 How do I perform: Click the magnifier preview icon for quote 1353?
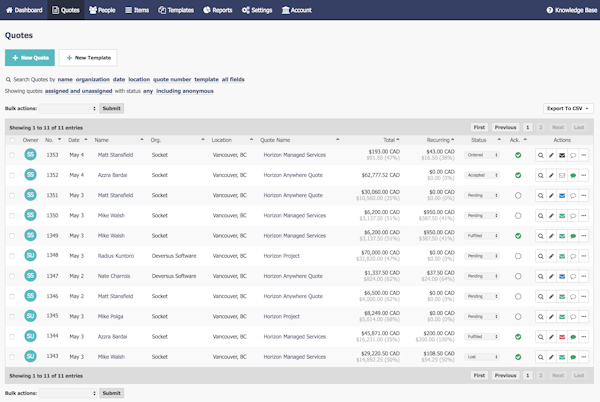click(x=541, y=155)
